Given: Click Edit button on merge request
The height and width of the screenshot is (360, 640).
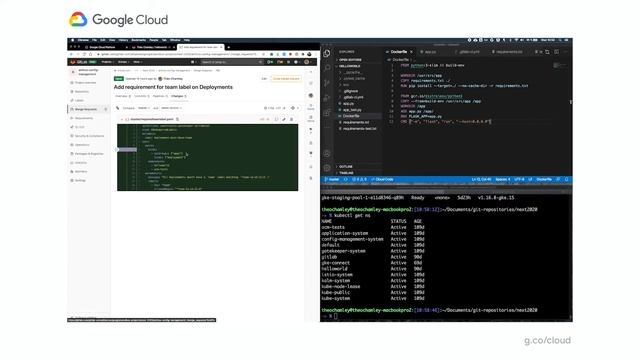Looking at the screenshot, I should point(264,78).
